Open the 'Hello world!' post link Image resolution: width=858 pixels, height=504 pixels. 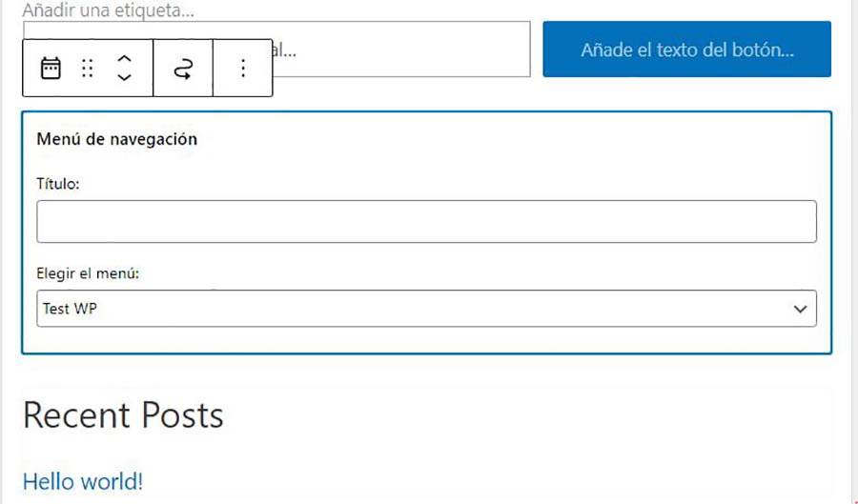pos(83,481)
